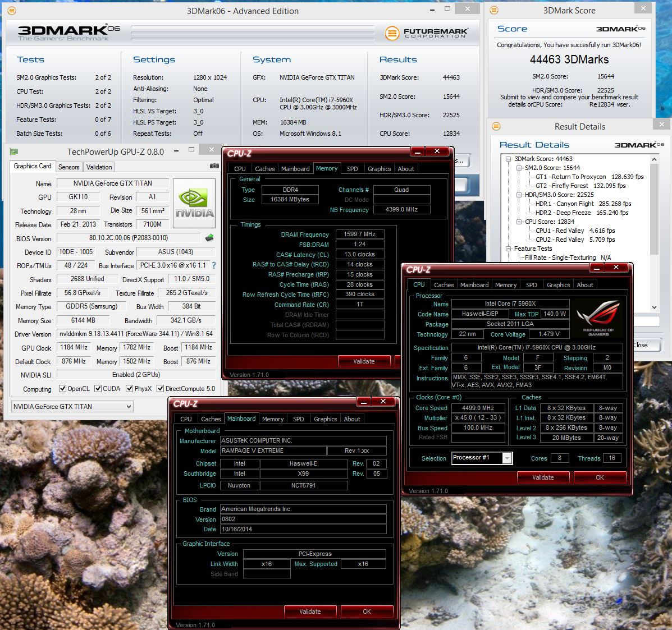672x630 pixels.
Task: Toggle the DirectCompute 5.0 checkbox
Action: [161, 388]
